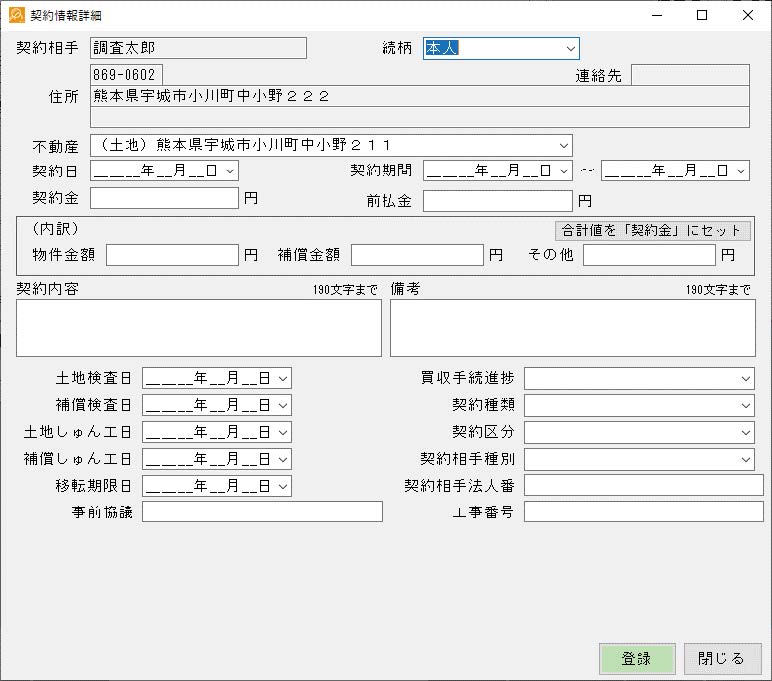Open the 続柄 relationship dropdown
The width and height of the screenshot is (772, 681).
pyautogui.click(x=570, y=48)
